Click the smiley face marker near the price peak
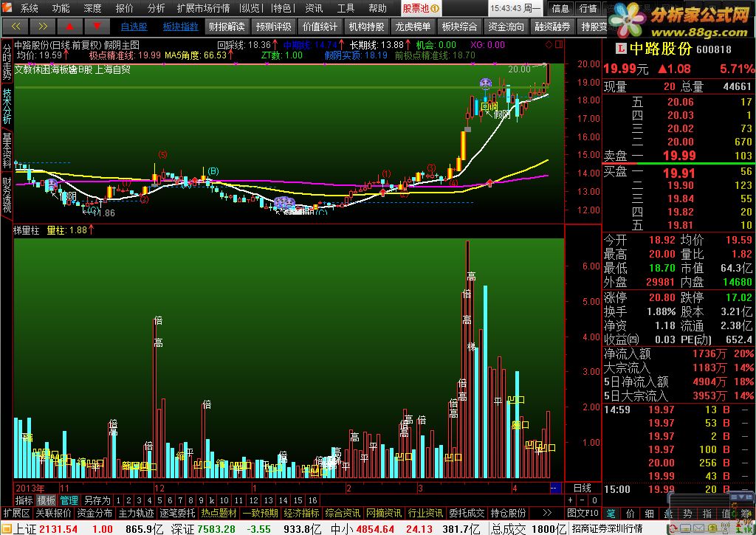Image resolution: width=756 pixels, height=535 pixels. [486, 83]
